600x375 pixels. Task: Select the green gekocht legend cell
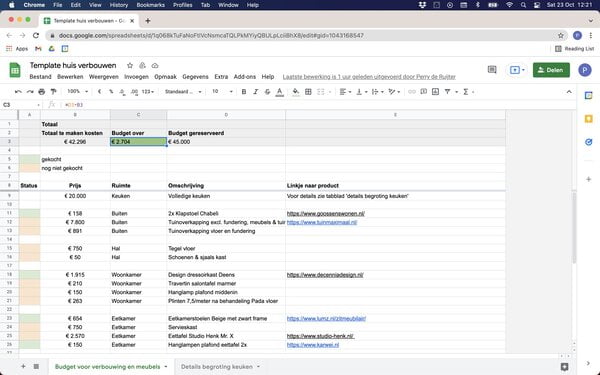point(29,159)
